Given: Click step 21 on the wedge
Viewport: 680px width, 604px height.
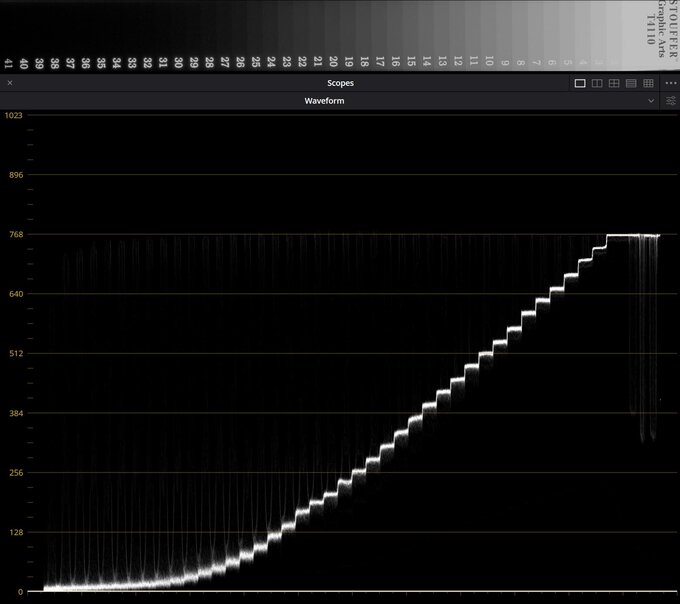Looking at the screenshot, I should click(x=317, y=62).
